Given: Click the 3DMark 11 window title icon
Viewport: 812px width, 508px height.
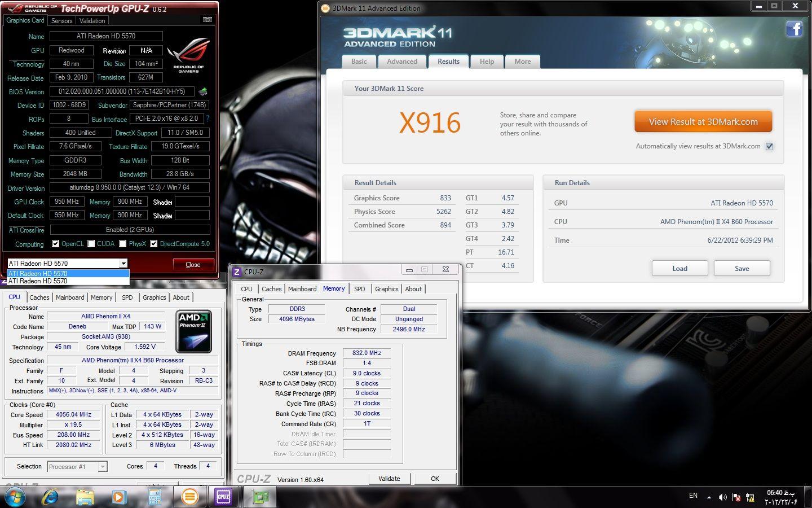Looking at the screenshot, I should click(x=325, y=8).
